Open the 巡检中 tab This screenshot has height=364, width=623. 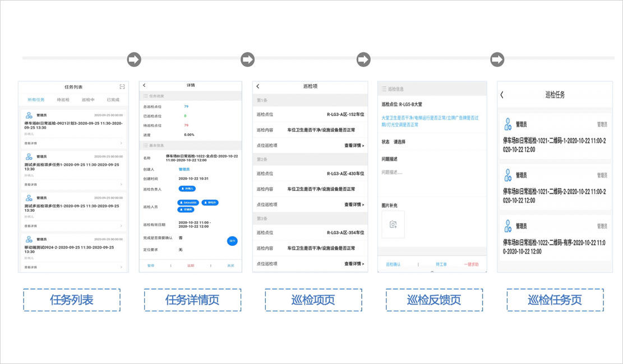pyautogui.click(x=88, y=100)
